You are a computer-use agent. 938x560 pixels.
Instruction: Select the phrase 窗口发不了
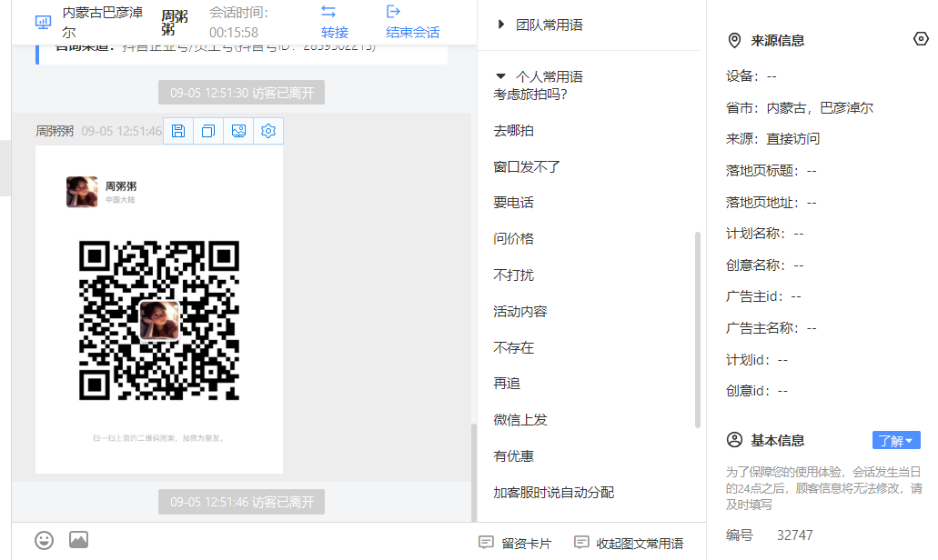[527, 166]
